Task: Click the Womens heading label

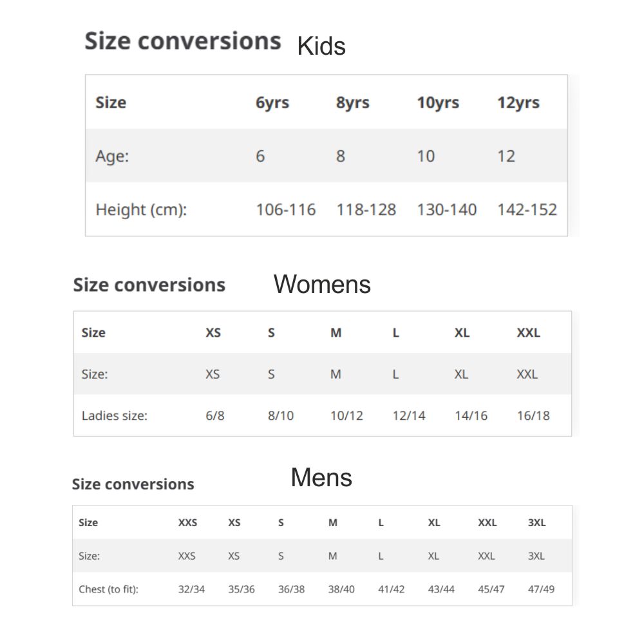Action: [322, 284]
